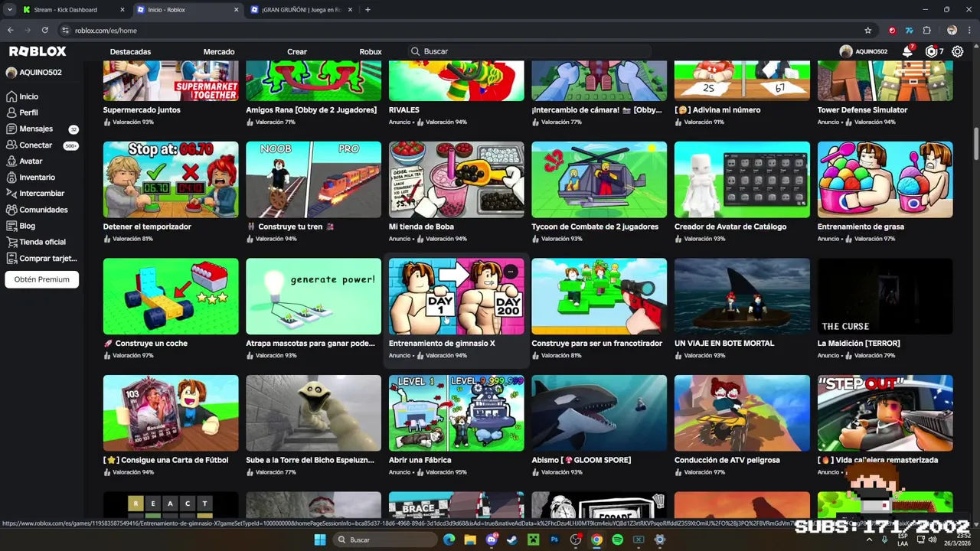
Task: Open Comprar tarjetas gift card icon
Action: (x=11, y=258)
